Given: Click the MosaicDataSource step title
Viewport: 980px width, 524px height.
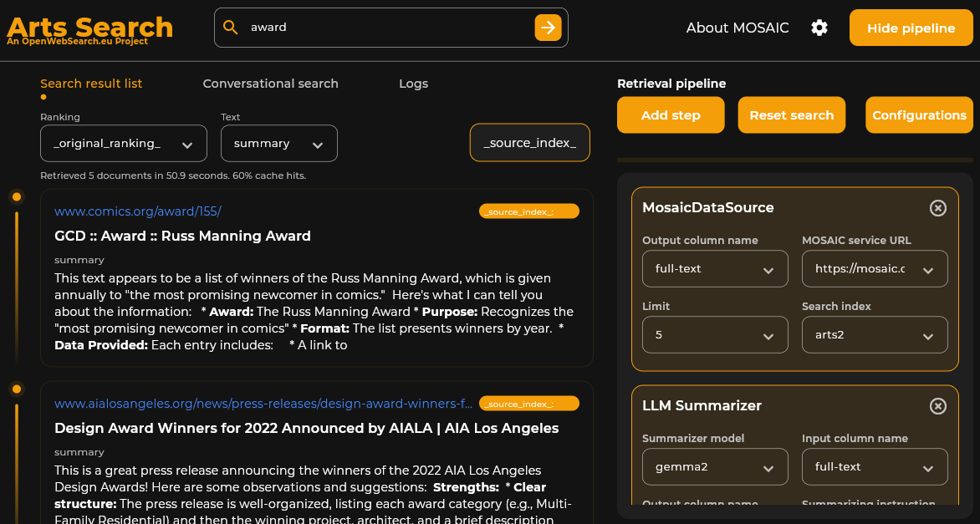Looking at the screenshot, I should click(707, 208).
